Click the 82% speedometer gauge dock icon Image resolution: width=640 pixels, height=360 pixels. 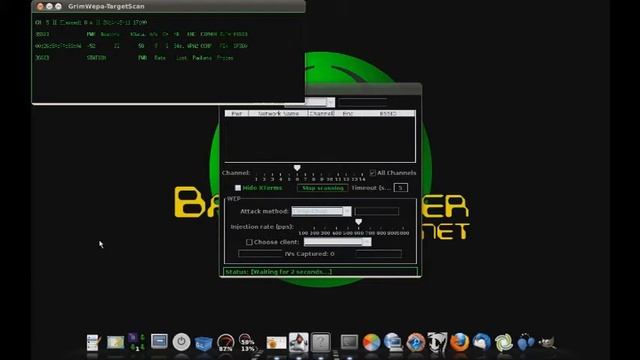tap(225, 342)
